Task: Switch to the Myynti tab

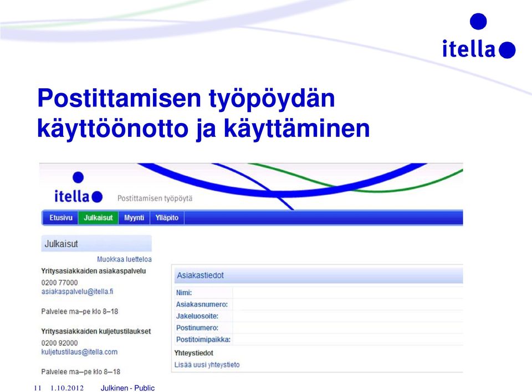Action: 134,218
